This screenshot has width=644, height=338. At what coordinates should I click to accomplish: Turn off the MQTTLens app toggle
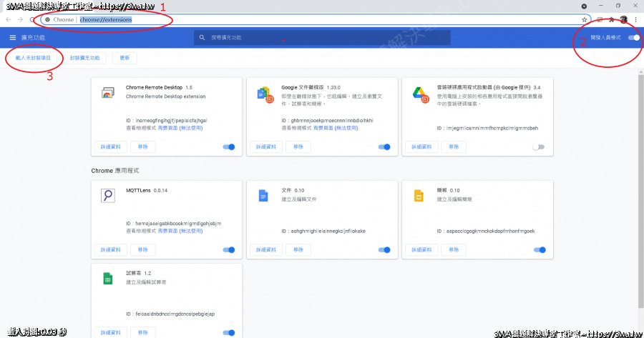(229, 250)
